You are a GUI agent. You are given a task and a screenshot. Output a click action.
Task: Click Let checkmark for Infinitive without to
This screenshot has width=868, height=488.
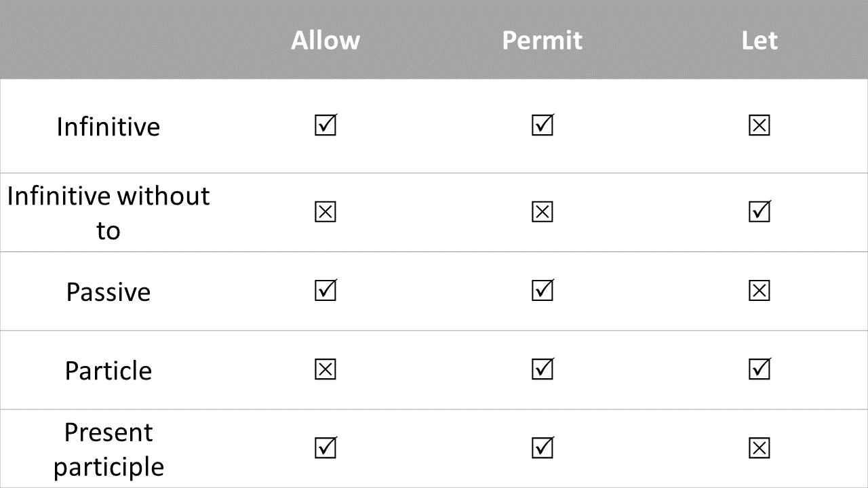[759, 212]
